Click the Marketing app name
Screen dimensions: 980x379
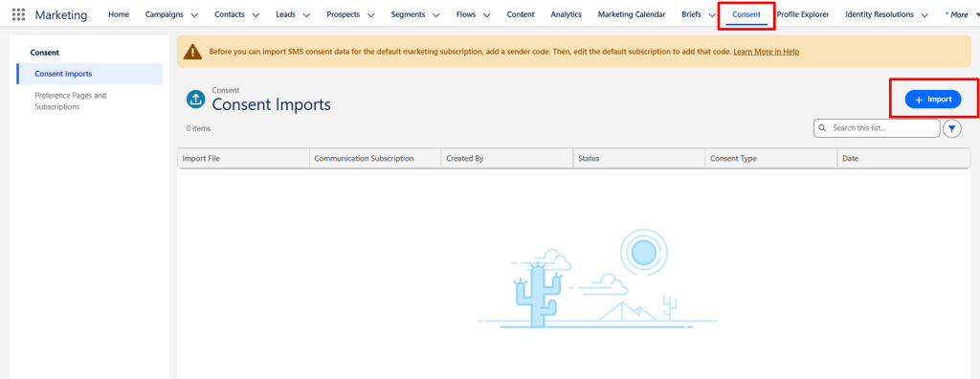pos(61,14)
